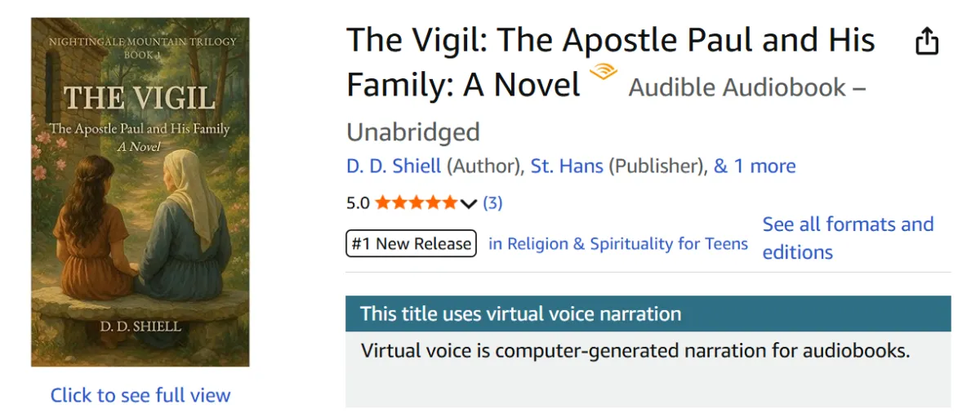Image resolution: width=980 pixels, height=418 pixels.
Task: Click the "Click to see full view" link
Action: pos(140,396)
